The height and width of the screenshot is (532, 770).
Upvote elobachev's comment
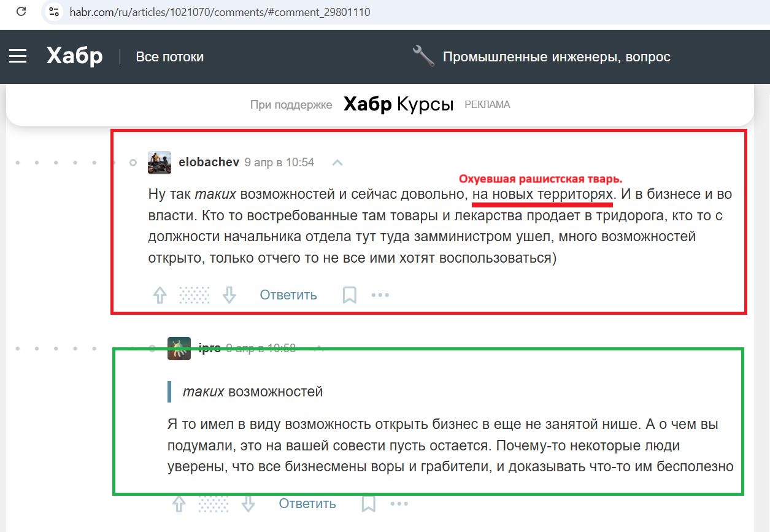160,295
